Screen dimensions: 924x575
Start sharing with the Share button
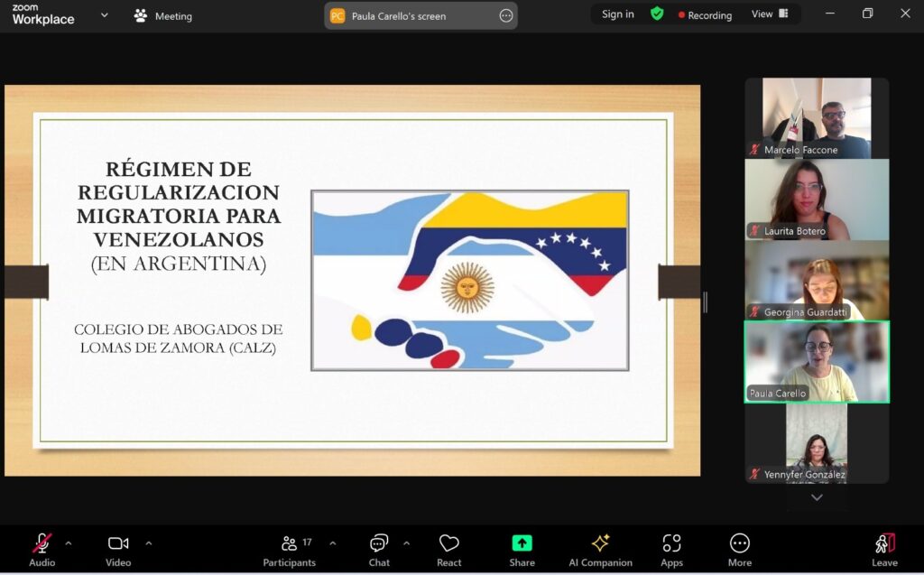[522, 550]
